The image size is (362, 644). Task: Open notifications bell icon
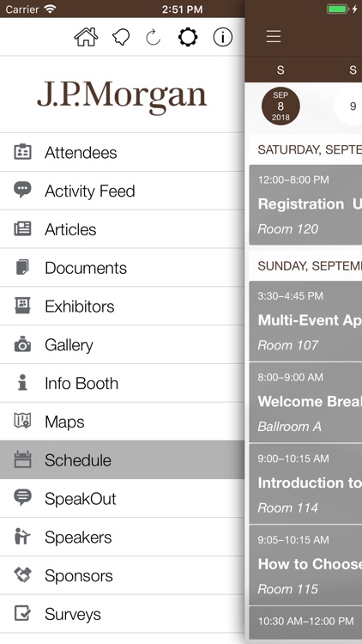[x=121, y=38]
